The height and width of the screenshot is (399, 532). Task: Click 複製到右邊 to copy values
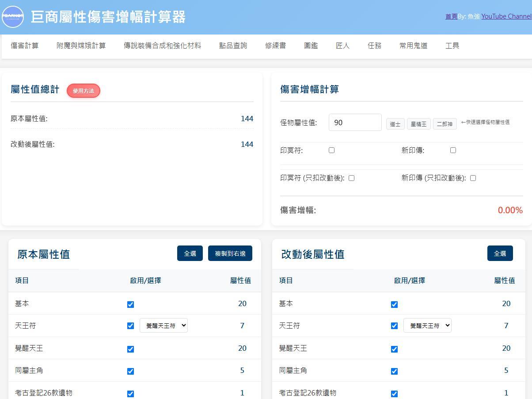click(230, 253)
